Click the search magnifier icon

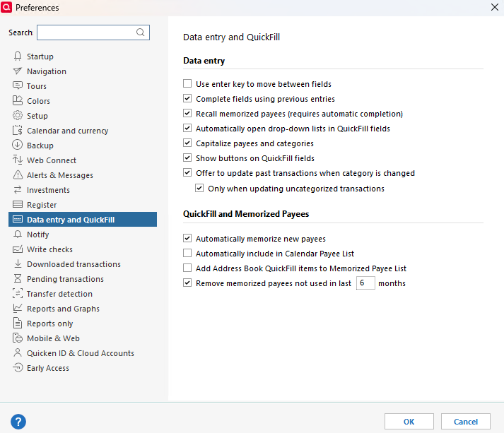pos(141,32)
